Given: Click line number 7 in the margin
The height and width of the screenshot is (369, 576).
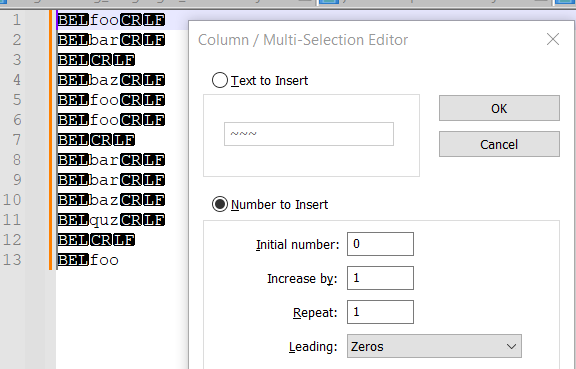Looking at the screenshot, I should point(17,140).
